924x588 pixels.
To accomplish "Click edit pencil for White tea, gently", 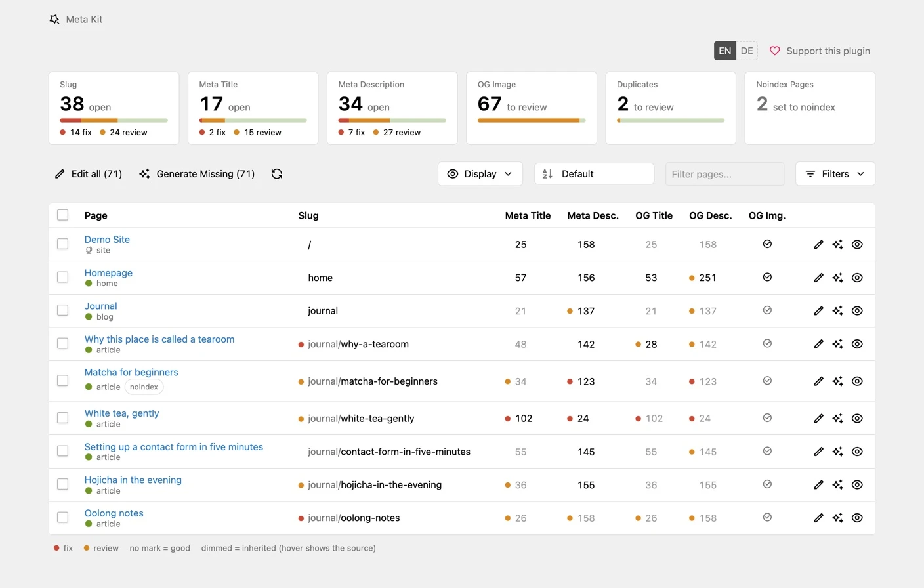I will pos(818,419).
